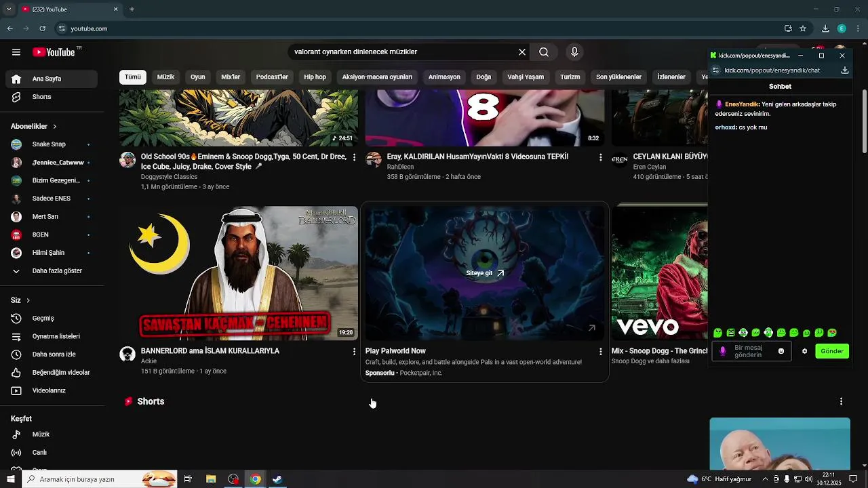Open the more-options menu for the Old School 90s video
This screenshot has height=488, width=868.
coord(354,157)
